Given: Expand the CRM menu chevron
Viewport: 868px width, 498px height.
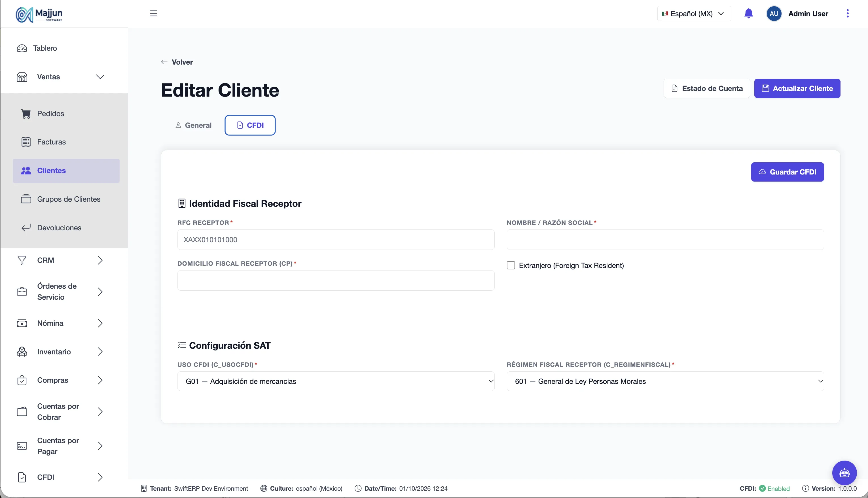Looking at the screenshot, I should coord(100,260).
